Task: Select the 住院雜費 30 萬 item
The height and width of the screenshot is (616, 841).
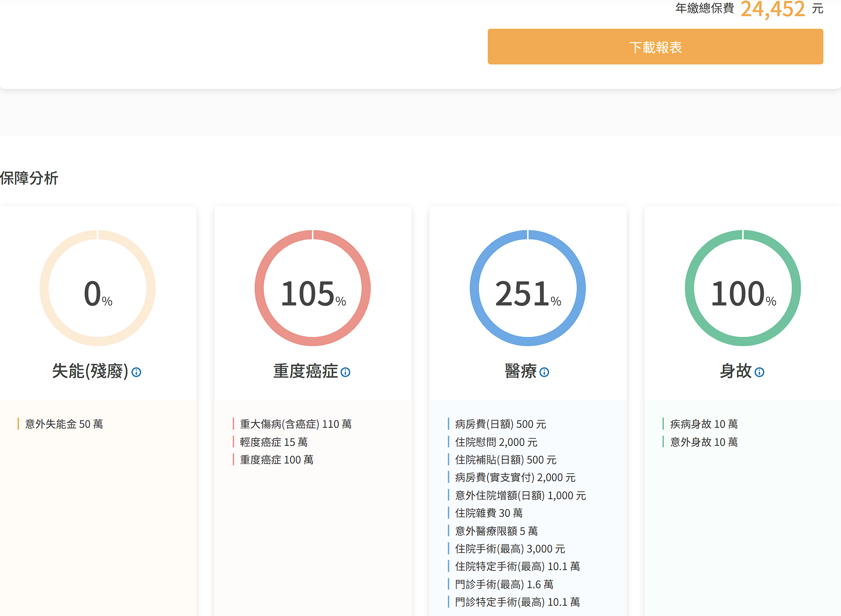Action: click(489, 513)
